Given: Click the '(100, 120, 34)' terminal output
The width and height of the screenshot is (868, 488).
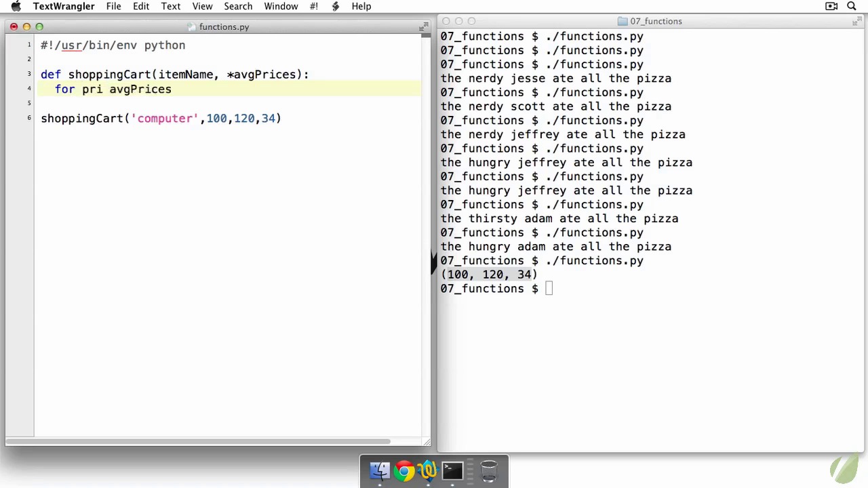Looking at the screenshot, I should (489, 274).
